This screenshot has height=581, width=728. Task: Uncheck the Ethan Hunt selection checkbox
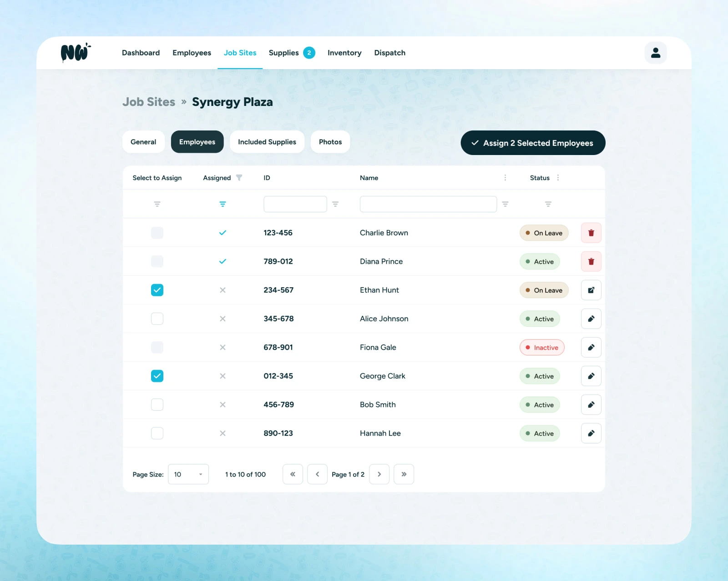[x=157, y=290]
